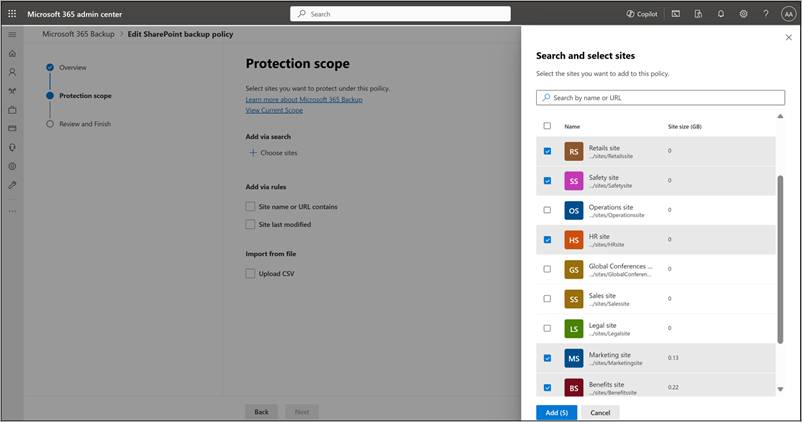The width and height of the screenshot is (802, 422).
Task: Click the HS HR site icon
Action: click(573, 240)
